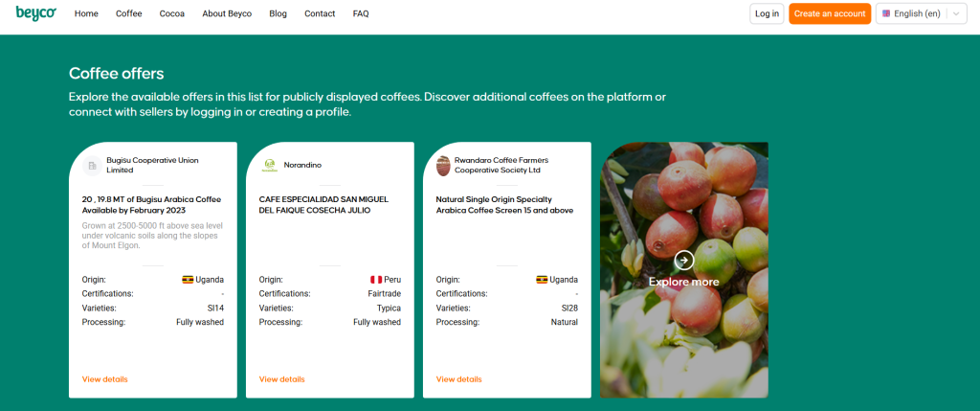Go to Home menu item
The image size is (980, 411).
click(x=86, y=13)
